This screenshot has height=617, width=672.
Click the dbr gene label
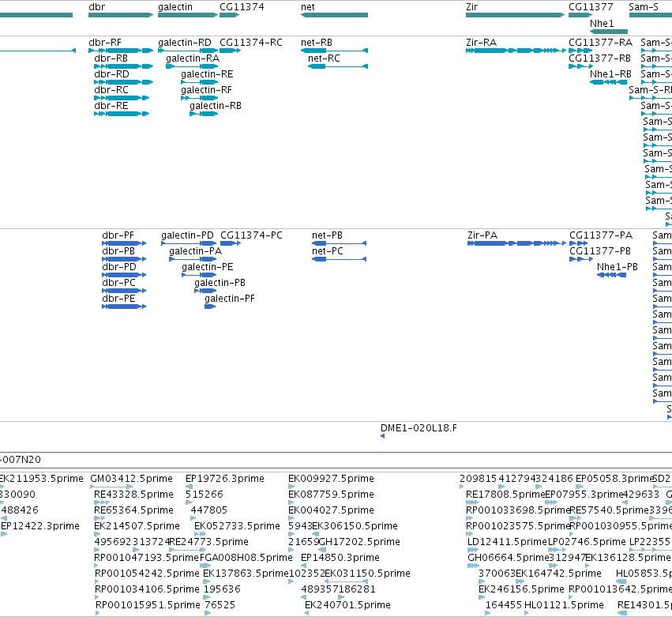point(97,7)
